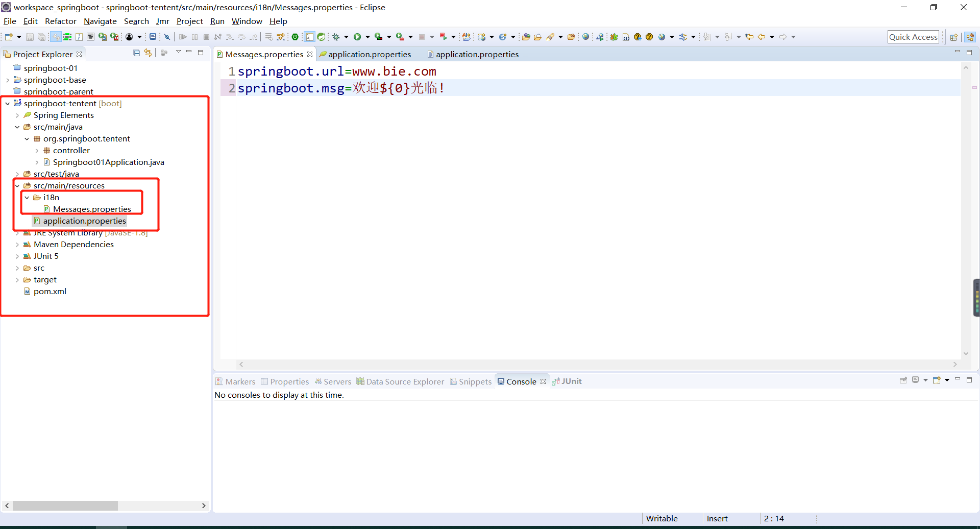Click the Writable status bar entry
The height and width of the screenshot is (529, 980).
coord(661,518)
